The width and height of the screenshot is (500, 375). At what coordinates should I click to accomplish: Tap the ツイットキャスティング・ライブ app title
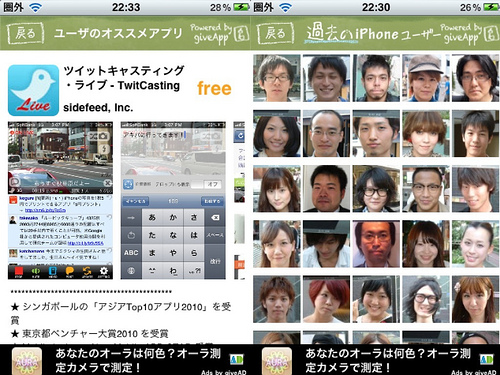click(x=124, y=78)
